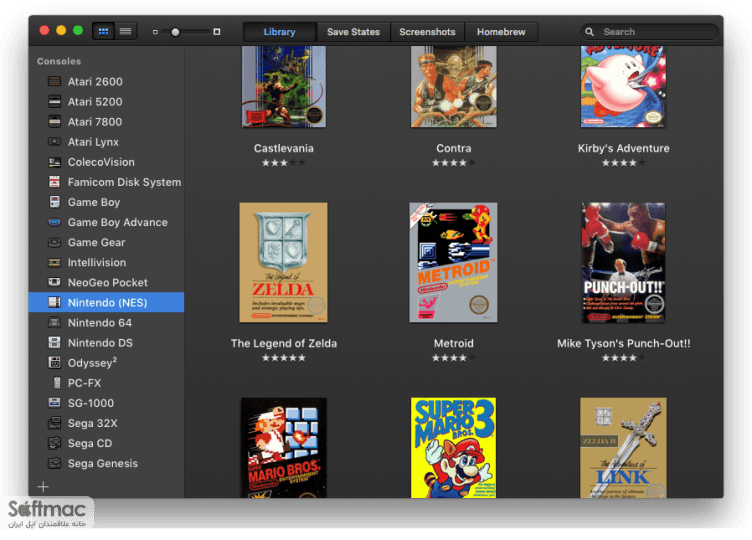The width and height of the screenshot is (752, 540).
Task: Click the Mike Tyson's Punch-Out!! star rating
Action: click(623, 358)
